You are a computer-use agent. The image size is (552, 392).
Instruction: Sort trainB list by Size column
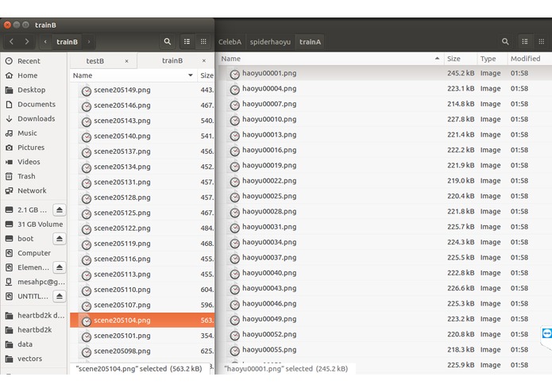point(207,75)
